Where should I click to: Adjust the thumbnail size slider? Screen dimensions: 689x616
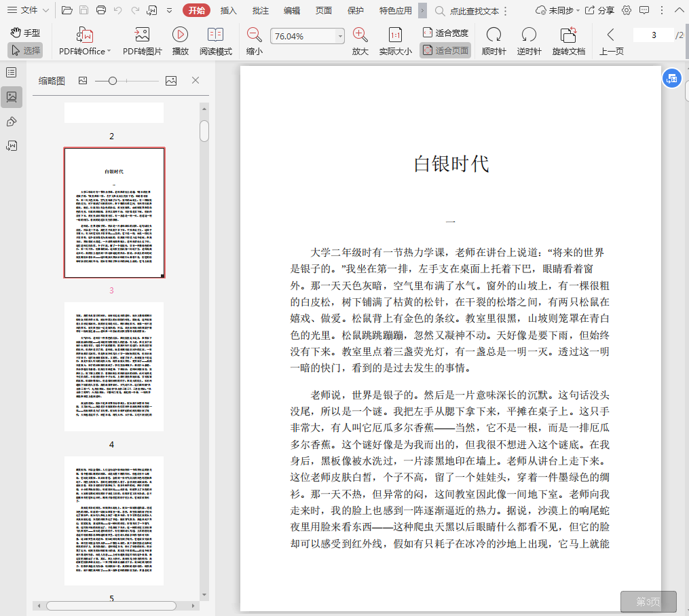coord(113,81)
